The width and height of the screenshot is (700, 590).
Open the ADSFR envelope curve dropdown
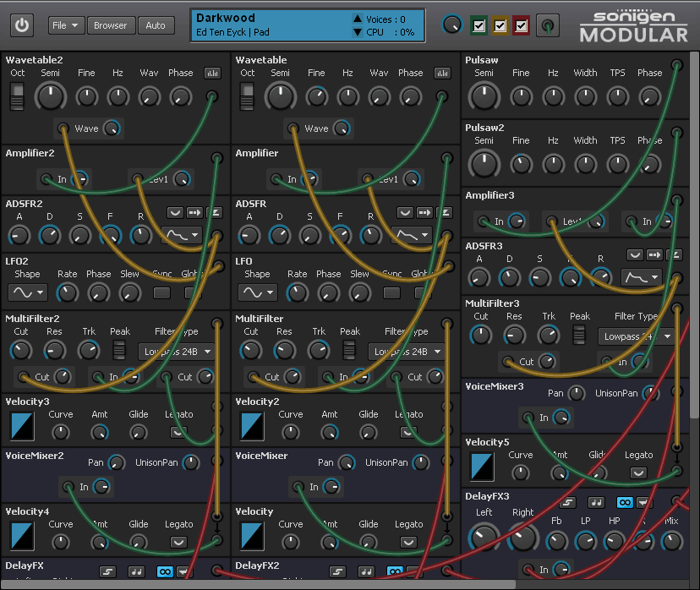(412, 235)
